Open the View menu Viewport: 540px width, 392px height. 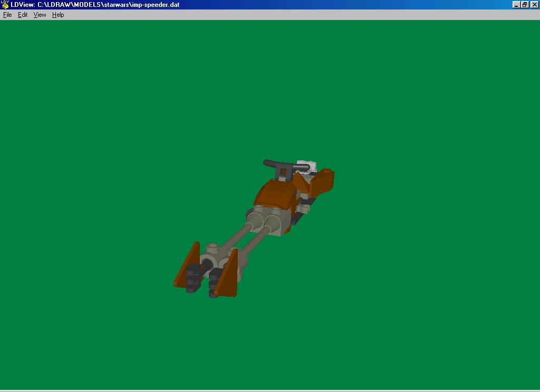click(39, 15)
